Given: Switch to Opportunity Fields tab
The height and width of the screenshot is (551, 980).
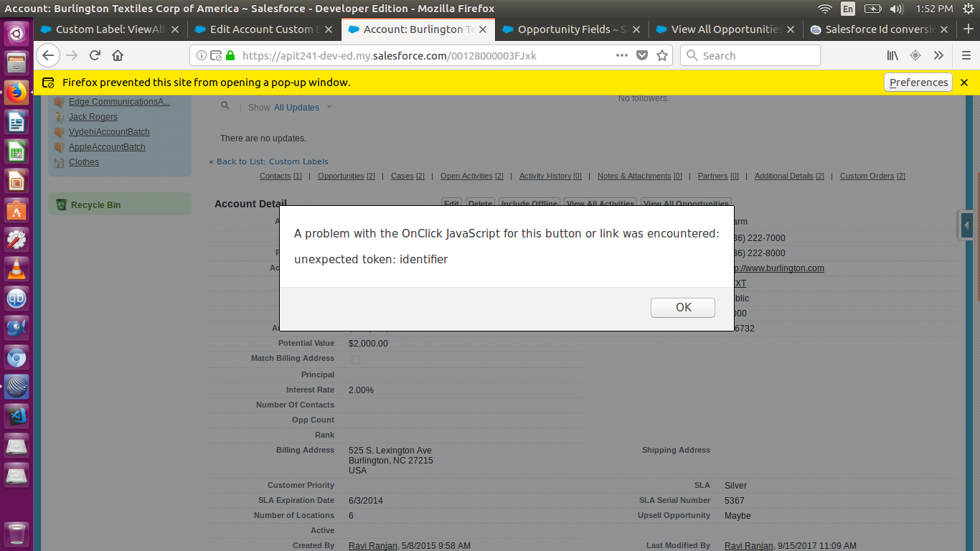Looking at the screenshot, I should point(572,29).
